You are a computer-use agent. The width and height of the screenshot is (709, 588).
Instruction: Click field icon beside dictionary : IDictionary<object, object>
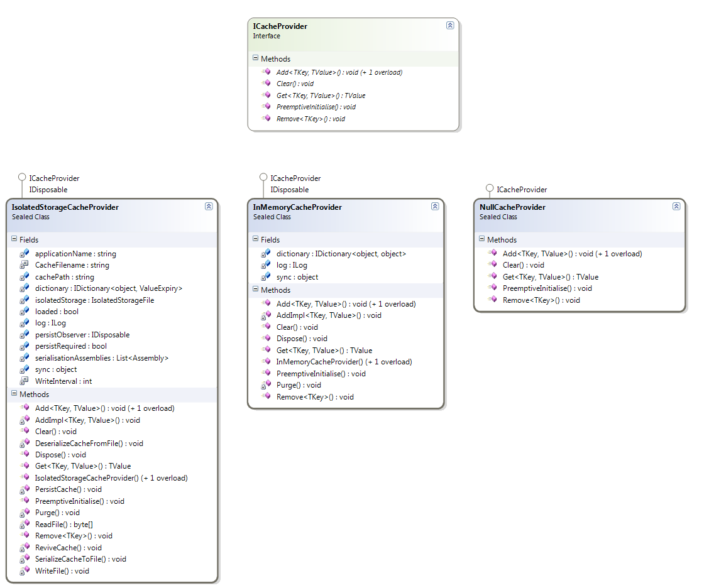266,253
